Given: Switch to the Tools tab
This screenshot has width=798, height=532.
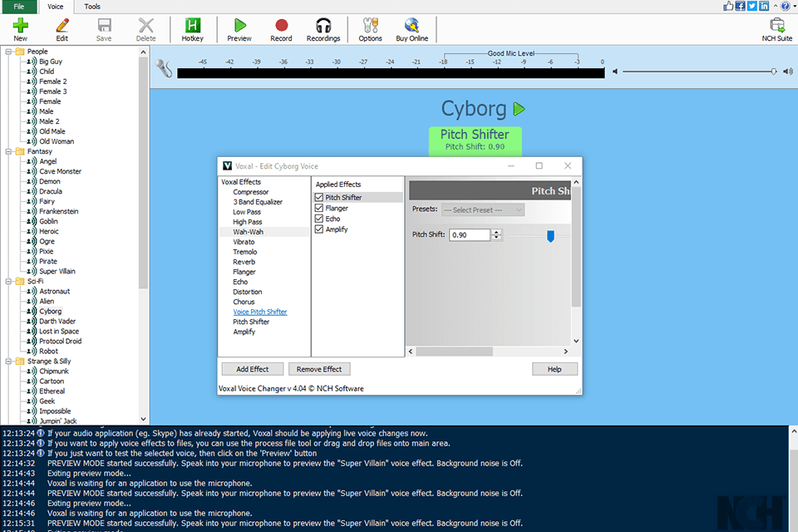Looking at the screenshot, I should point(92,7).
